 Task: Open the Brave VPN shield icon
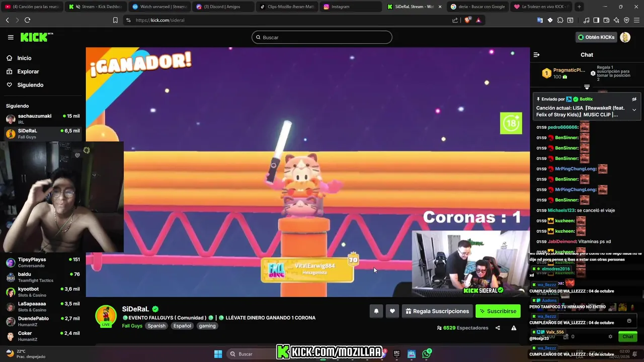(x=626, y=20)
